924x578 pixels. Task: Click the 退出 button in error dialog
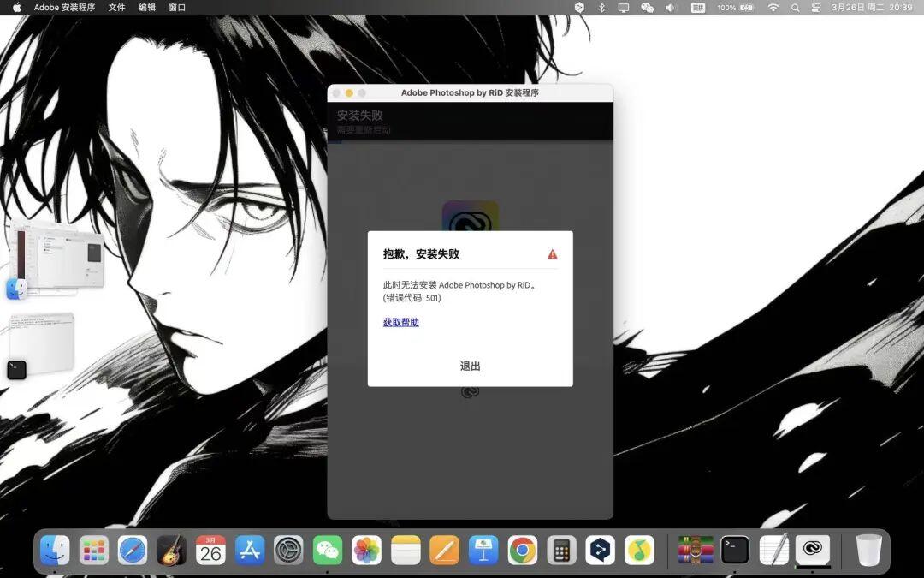click(470, 366)
